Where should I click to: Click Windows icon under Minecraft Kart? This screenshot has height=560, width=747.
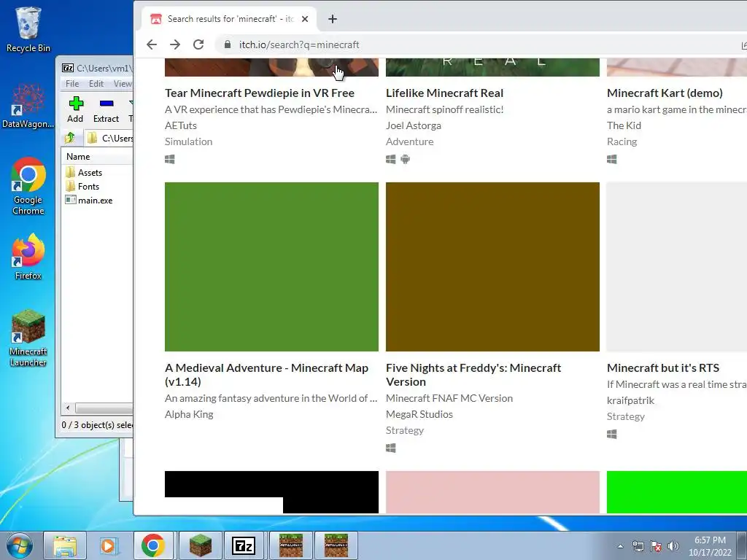(612, 159)
